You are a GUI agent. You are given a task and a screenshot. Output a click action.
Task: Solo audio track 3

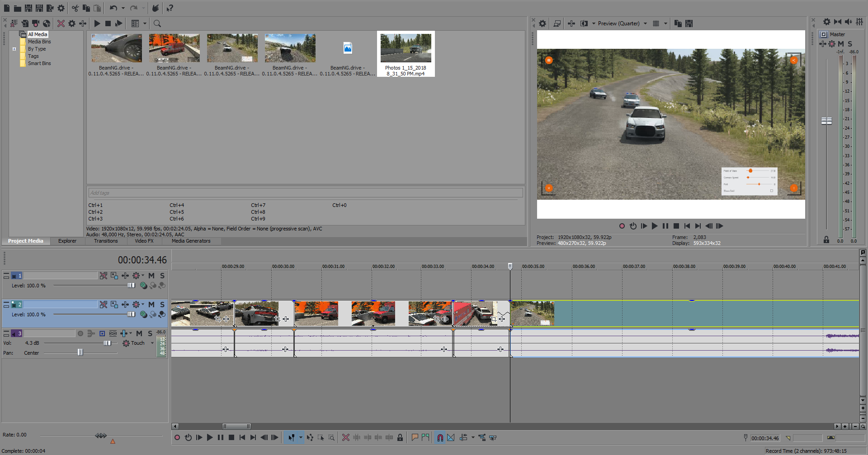(x=150, y=333)
